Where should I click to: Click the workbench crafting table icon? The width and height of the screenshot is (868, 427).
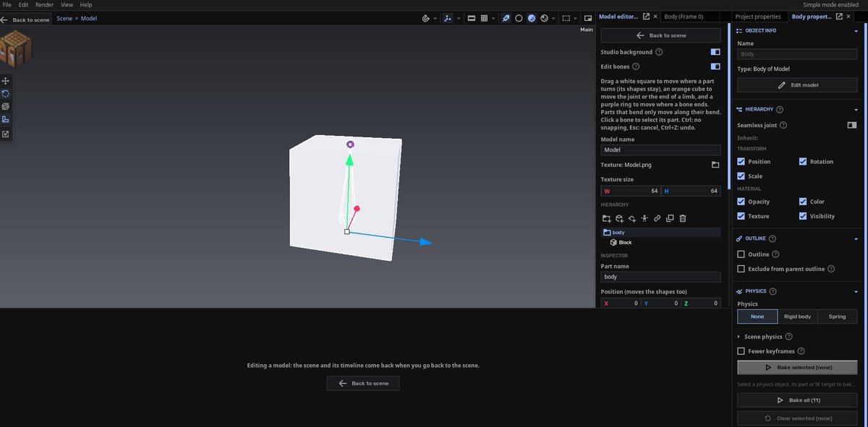[x=15, y=48]
